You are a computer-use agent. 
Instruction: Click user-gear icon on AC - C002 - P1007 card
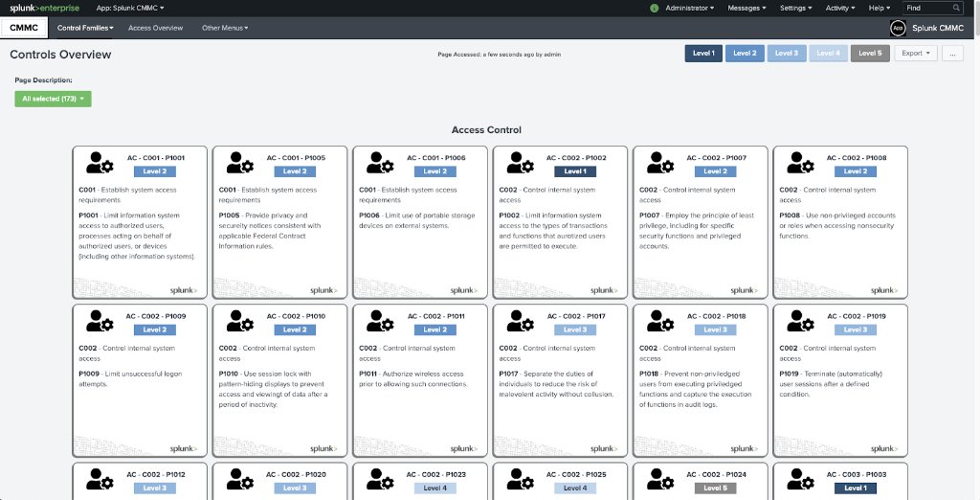(659, 163)
